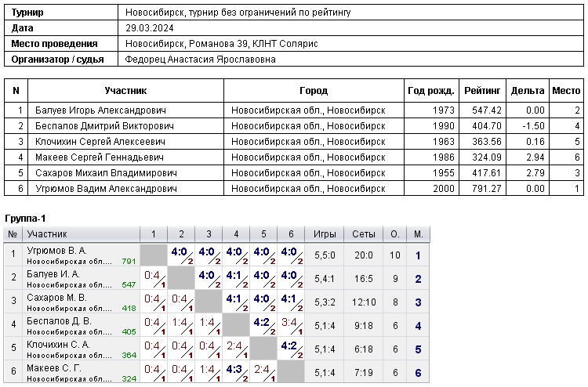
Task: Select Сахаров М. В. in group table
Action: [53, 298]
